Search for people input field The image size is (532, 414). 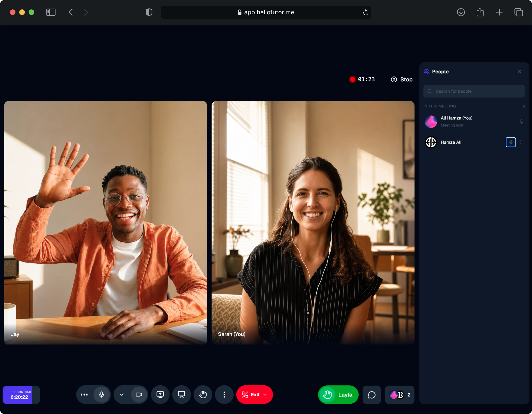click(474, 91)
